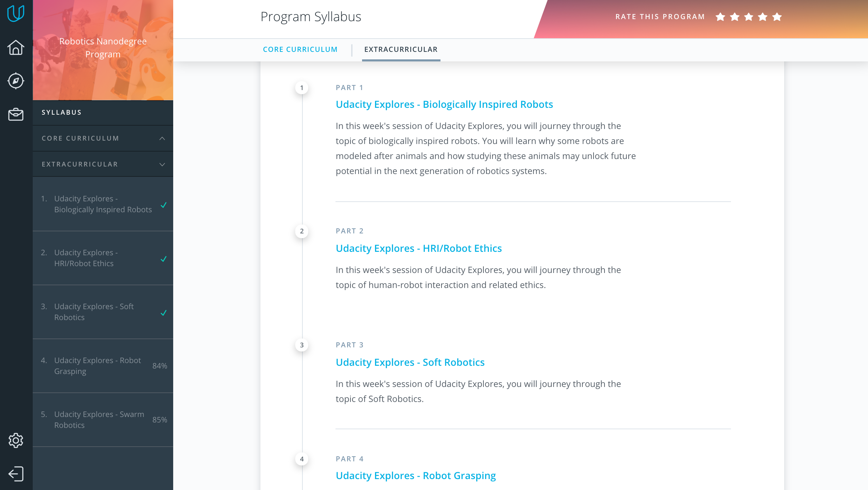Open the Settings gear icon

coord(16,441)
